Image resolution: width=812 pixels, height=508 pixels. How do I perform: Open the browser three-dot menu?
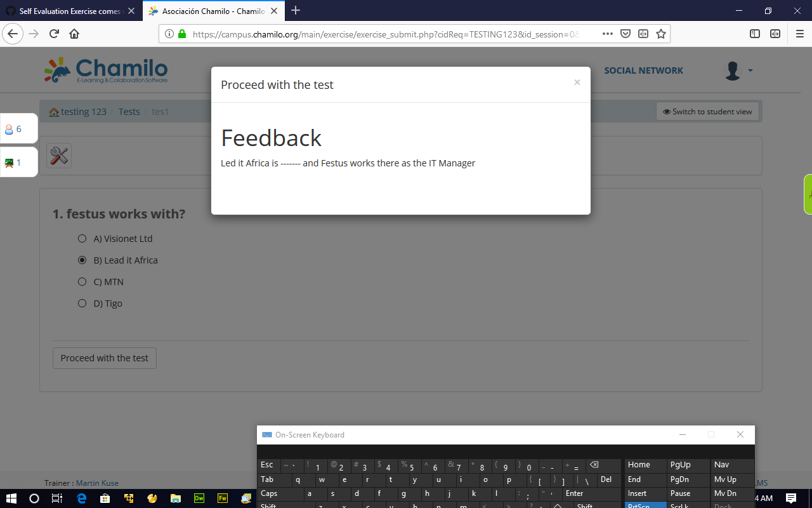607,34
